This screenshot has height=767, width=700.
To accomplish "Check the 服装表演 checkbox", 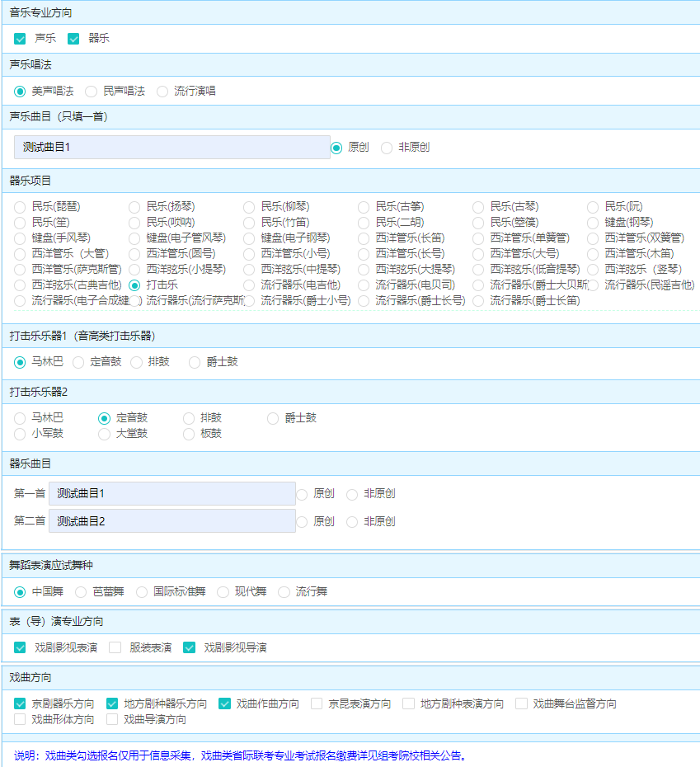I will pos(115,648).
